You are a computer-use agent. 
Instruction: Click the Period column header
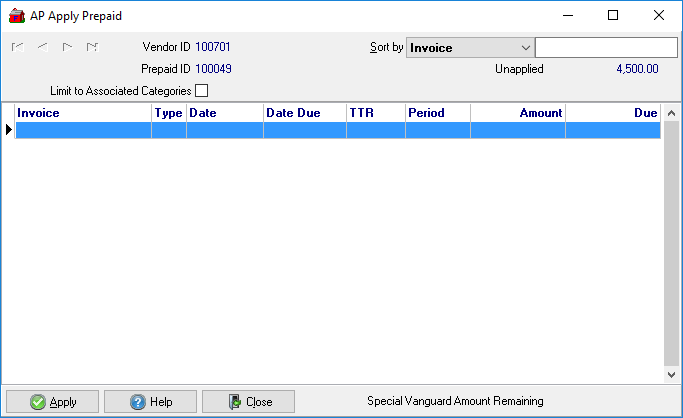coord(437,113)
